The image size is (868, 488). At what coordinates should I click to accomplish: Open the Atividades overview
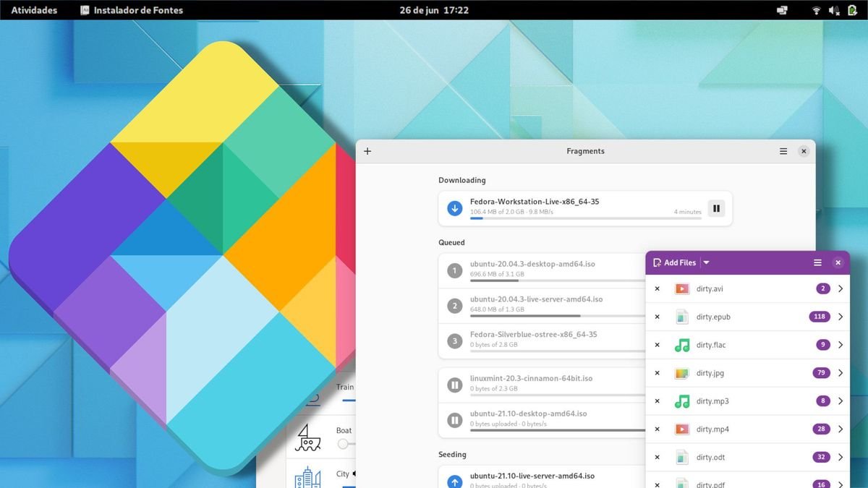(x=34, y=10)
